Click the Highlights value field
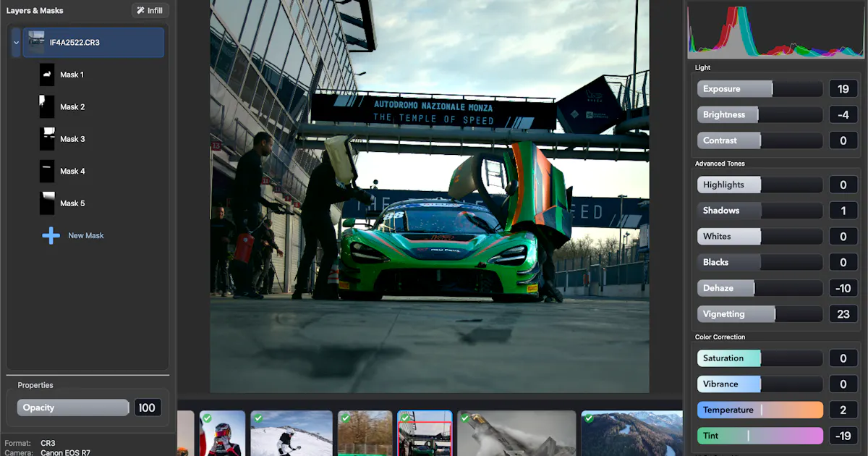868x456 pixels. pyautogui.click(x=843, y=185)
